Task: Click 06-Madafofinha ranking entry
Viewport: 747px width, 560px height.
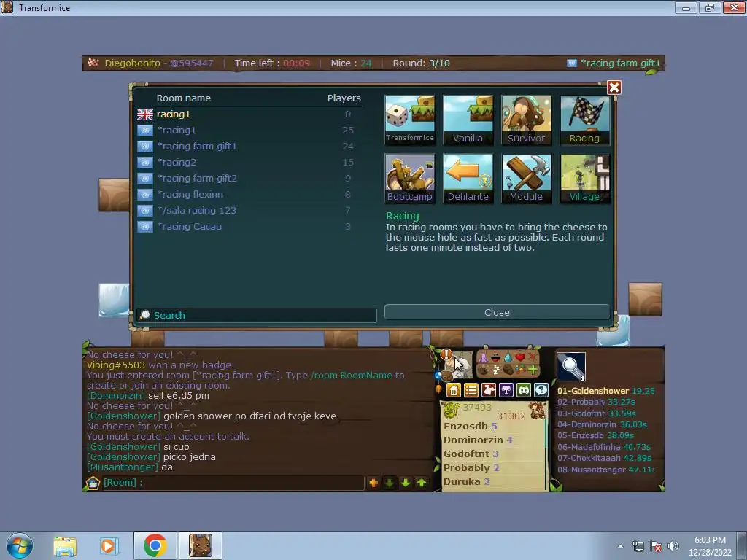Action: 604,447
